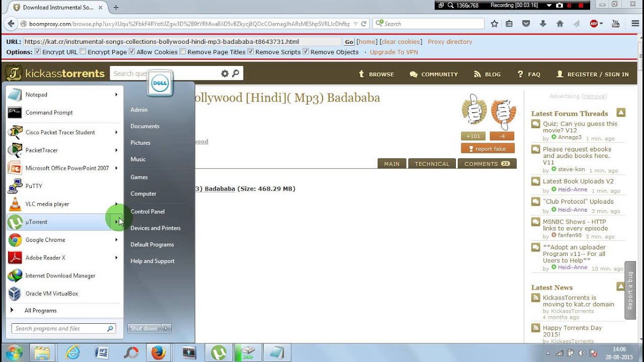Open Firefox bookmarks list icon
The width and height of the screenshot is (644, 362).
[x=509, y=24]
